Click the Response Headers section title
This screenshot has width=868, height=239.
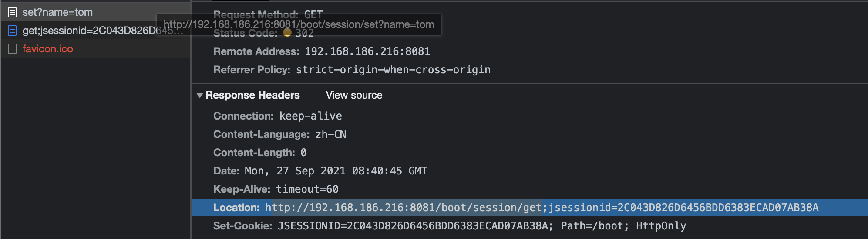[x=252, y=95]
